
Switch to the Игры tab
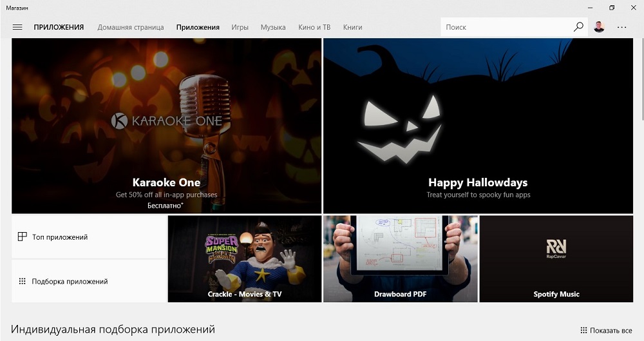240,27
